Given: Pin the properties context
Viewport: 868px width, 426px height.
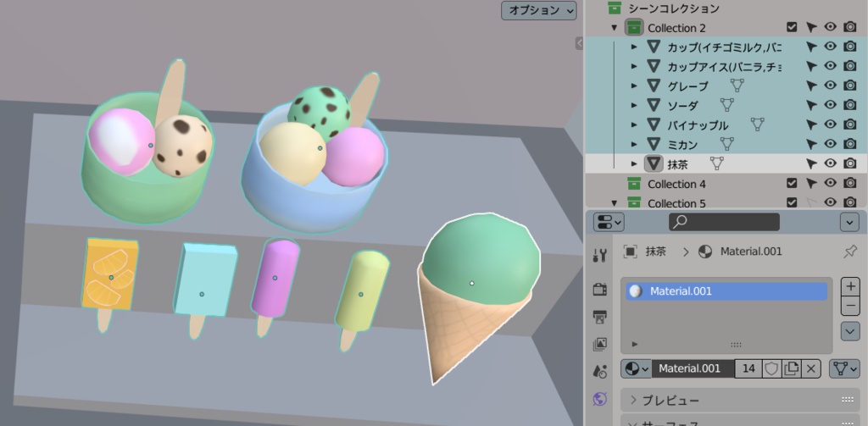Looking at the screenshot, I should point(850,252).
